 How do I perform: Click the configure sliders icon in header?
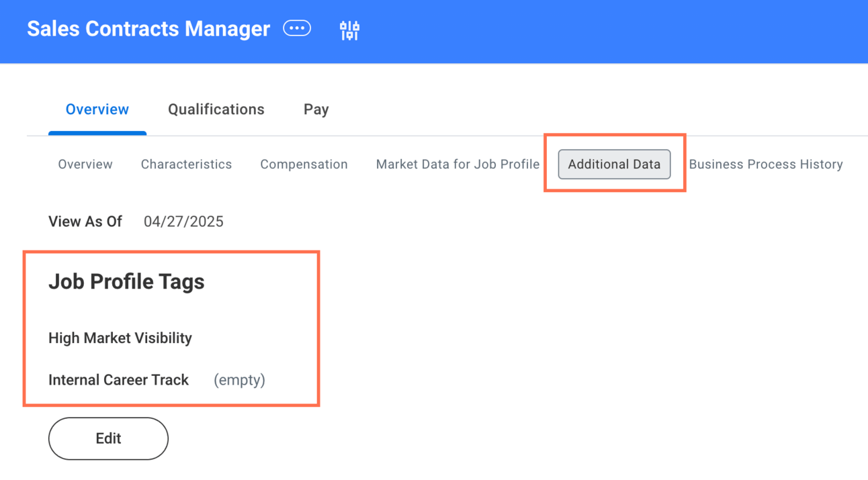point(349,30)
